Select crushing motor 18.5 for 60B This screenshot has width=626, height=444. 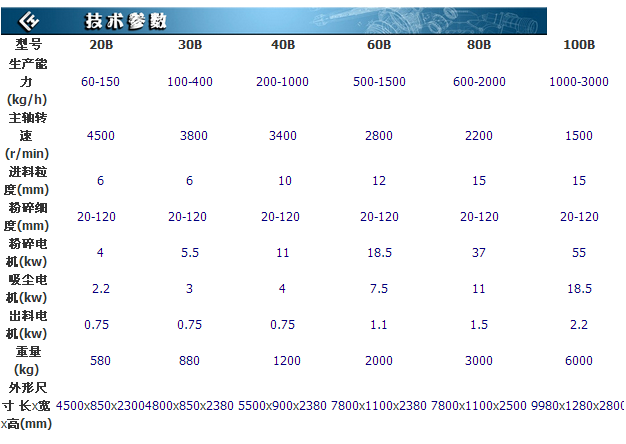tap(380, 253)
